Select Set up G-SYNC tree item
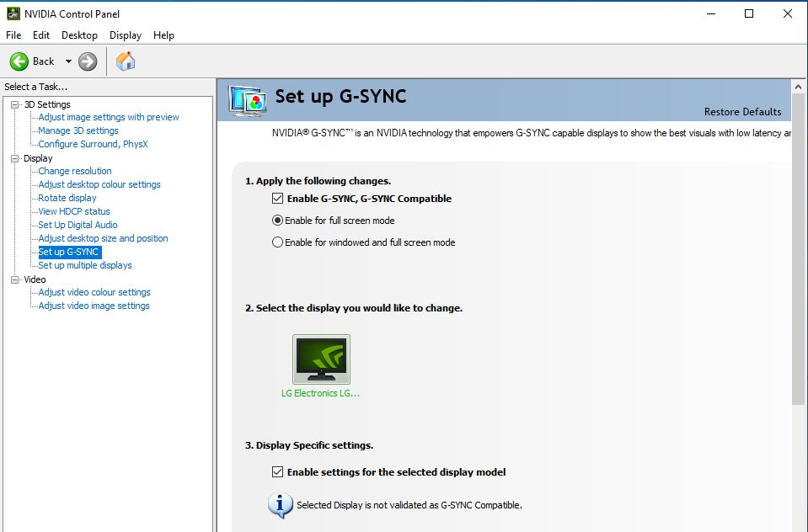Viewport: 808px width, 532px height. click(x=70, y=252)
